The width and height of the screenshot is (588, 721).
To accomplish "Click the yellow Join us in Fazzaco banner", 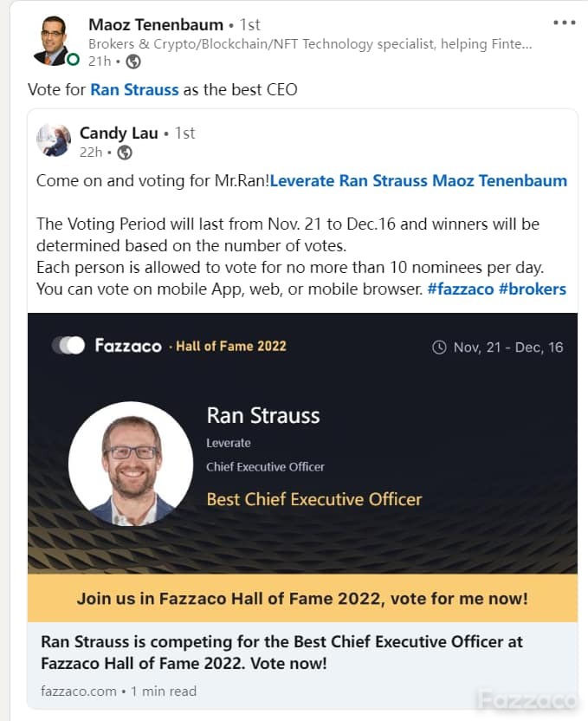I will click(302, 598).
